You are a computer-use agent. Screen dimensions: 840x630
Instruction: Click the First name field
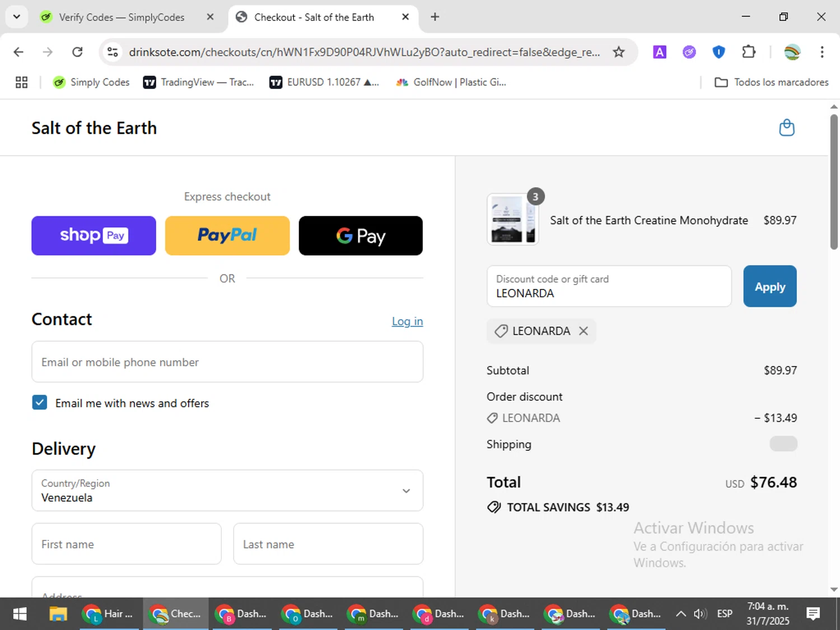click(x=127, y=544)
